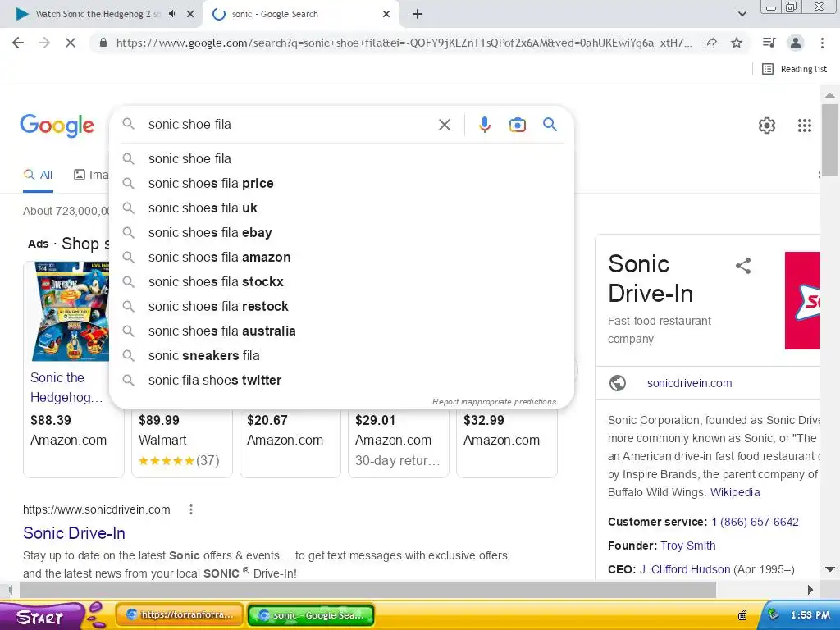Open the tab search dropdown arrow
840x630 pixels.
click(x=742, y=14)
